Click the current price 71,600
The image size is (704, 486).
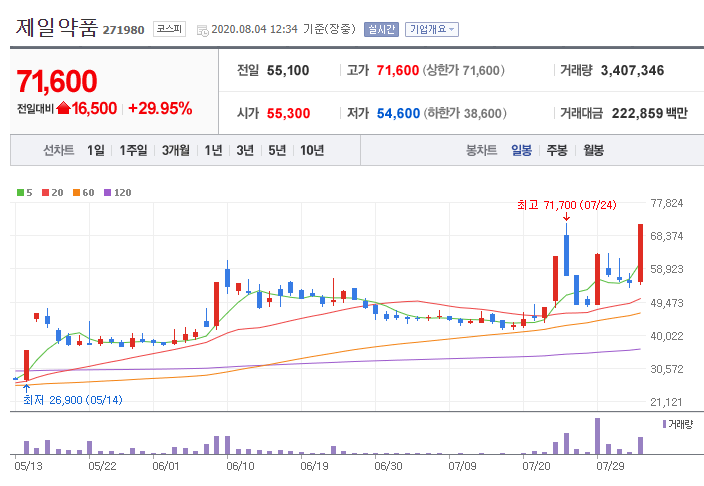tap(57, 81)
